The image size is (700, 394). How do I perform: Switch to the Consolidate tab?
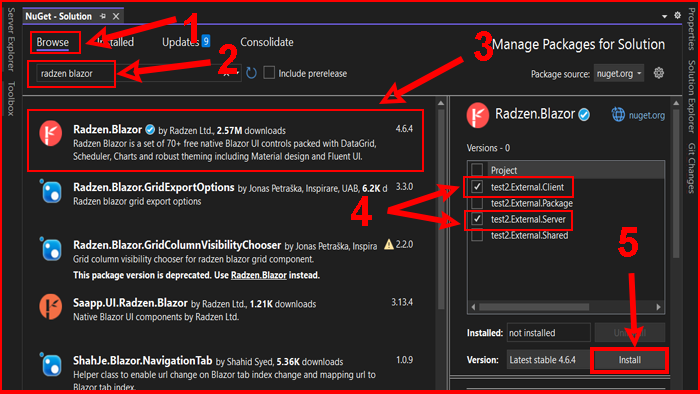point(267,42)
